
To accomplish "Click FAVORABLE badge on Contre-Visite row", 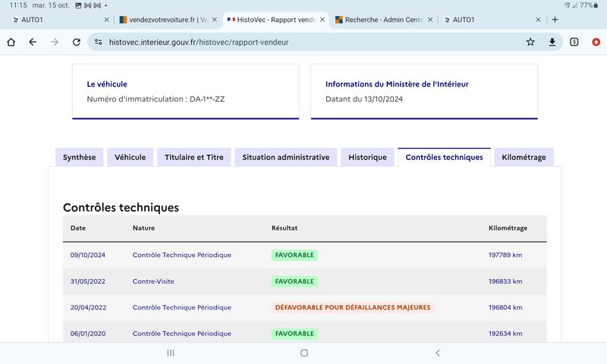I will click(x=294, y=281).
